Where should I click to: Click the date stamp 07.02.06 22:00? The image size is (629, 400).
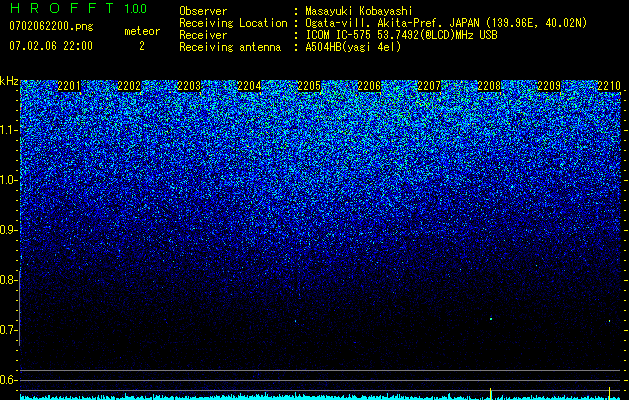pyautogui.click(x=51, y=46)
